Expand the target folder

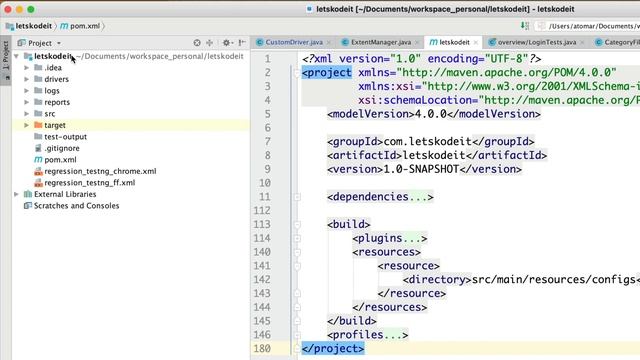pyautogui.click(x=27, y=125)
